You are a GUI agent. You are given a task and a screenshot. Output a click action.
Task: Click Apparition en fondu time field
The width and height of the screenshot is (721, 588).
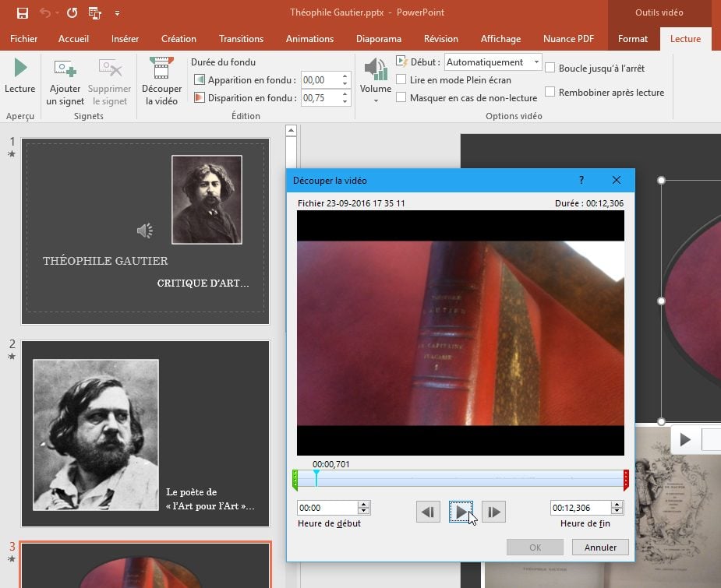pyautogui.click(x=320, y=80)
